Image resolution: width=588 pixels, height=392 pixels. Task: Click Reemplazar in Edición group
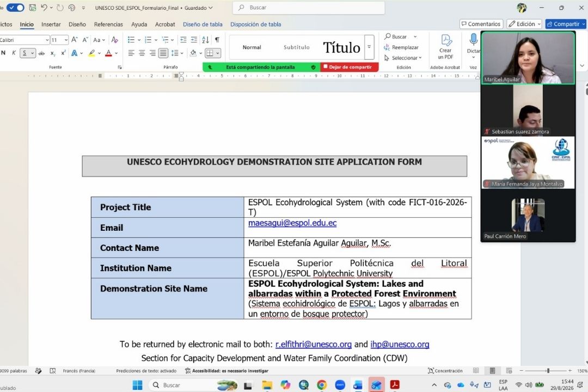pos(401,47)
